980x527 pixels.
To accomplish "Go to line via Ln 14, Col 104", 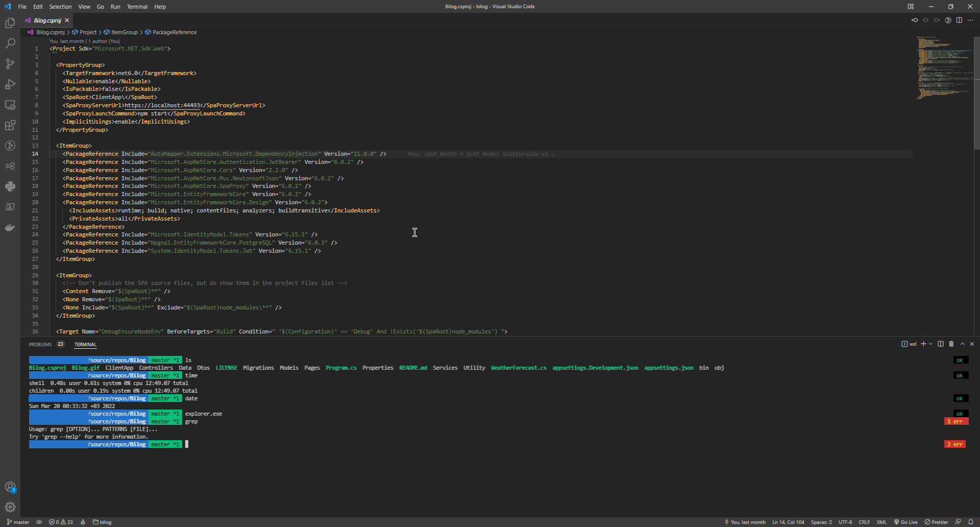I will point(788,522).
